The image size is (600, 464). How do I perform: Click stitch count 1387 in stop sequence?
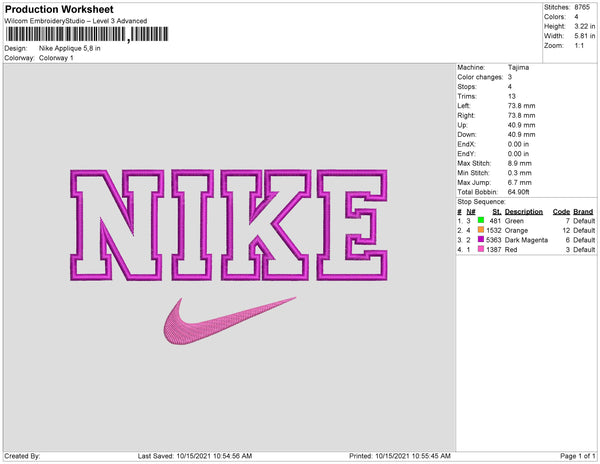(494, 249)
